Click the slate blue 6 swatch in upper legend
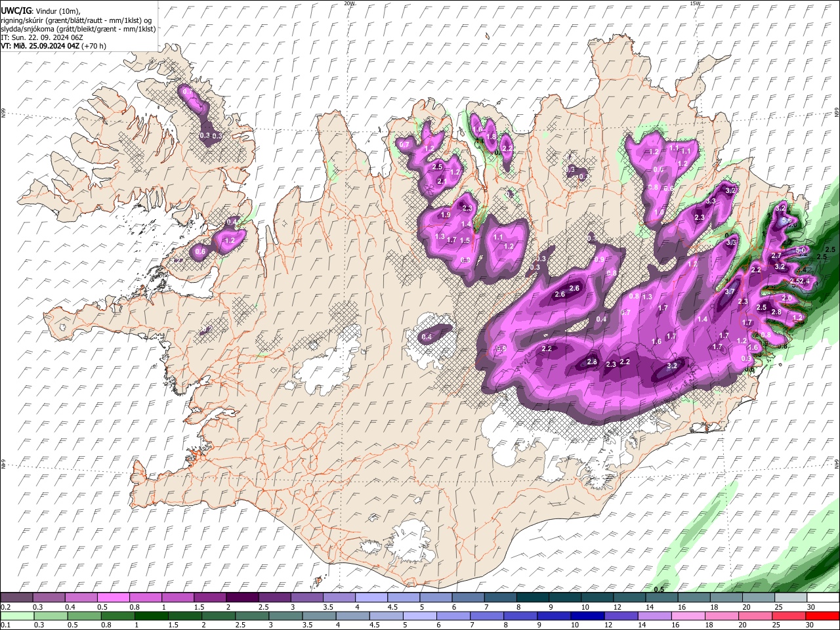 467,597
